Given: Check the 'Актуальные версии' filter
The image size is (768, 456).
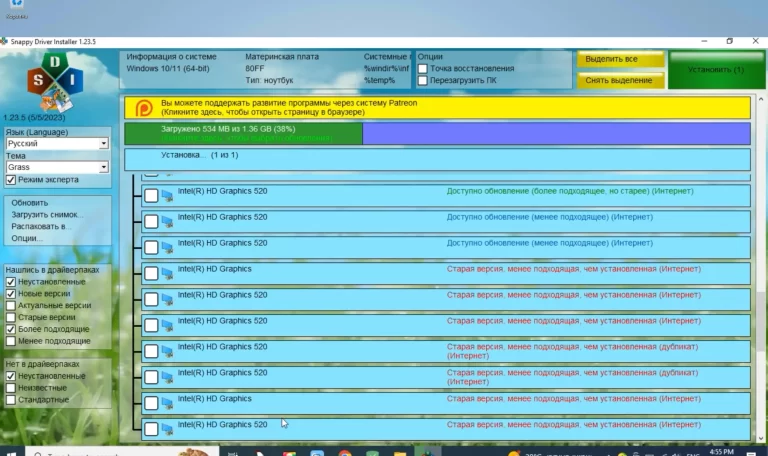Looking at the screenshot, I should [11, 306].
